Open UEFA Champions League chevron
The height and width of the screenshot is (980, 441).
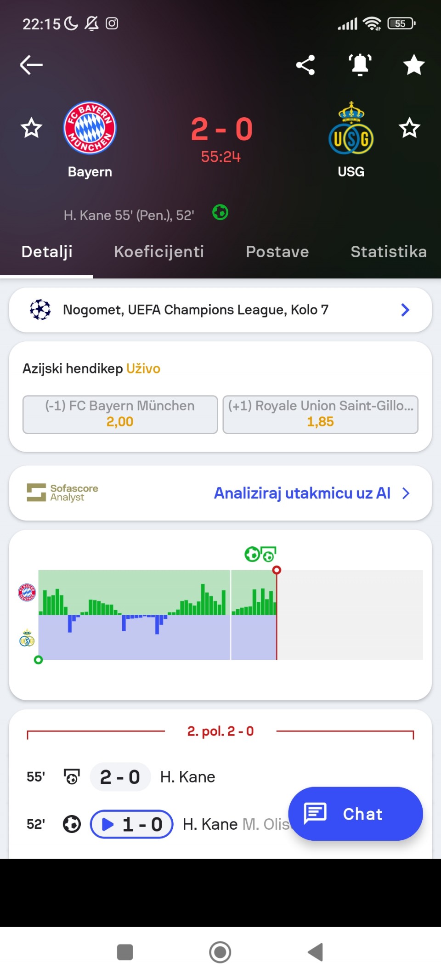click(x=405, y=310)
